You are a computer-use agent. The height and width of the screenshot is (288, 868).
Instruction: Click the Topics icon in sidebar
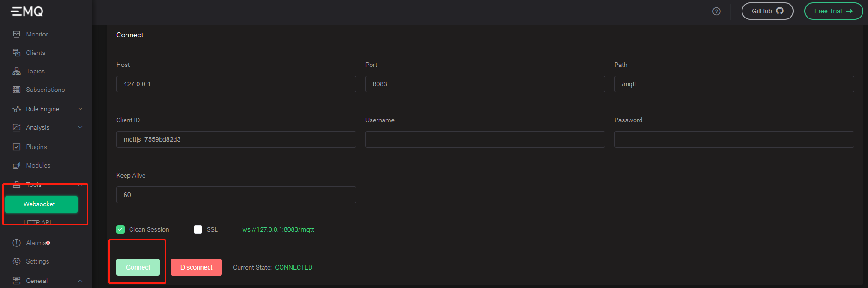(17, 71)
